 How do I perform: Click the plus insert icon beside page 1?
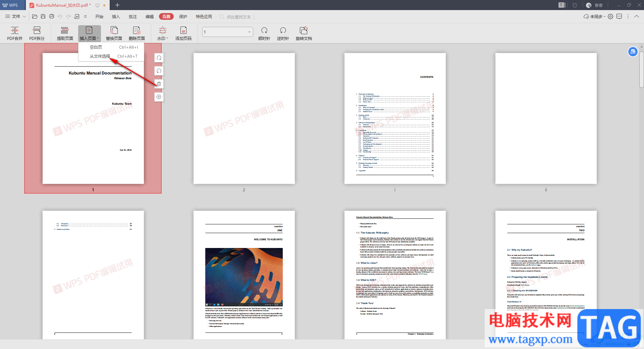pyautogui.click(x=159, y=97)
